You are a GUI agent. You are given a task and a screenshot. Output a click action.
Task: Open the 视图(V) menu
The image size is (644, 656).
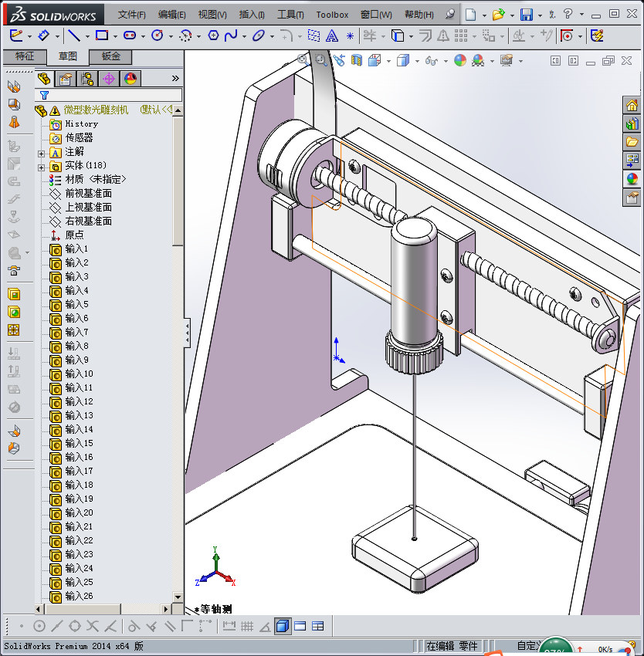point(212,15)
